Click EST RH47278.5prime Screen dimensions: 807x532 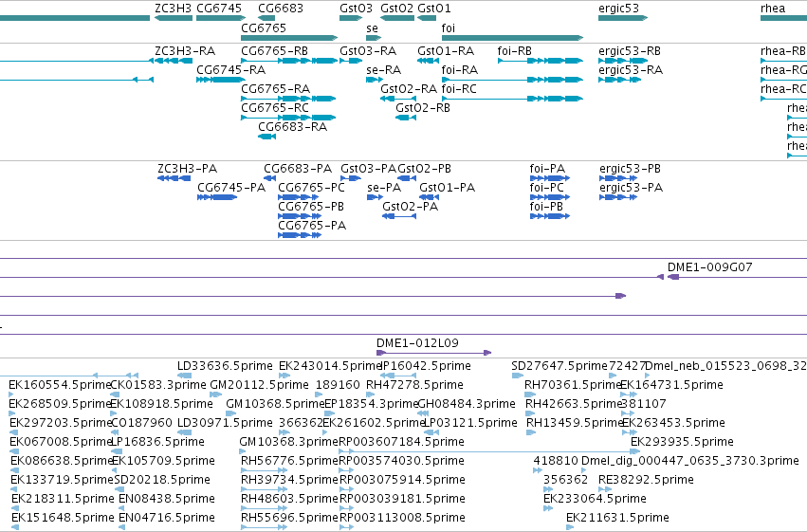click(x=371, y=394)
